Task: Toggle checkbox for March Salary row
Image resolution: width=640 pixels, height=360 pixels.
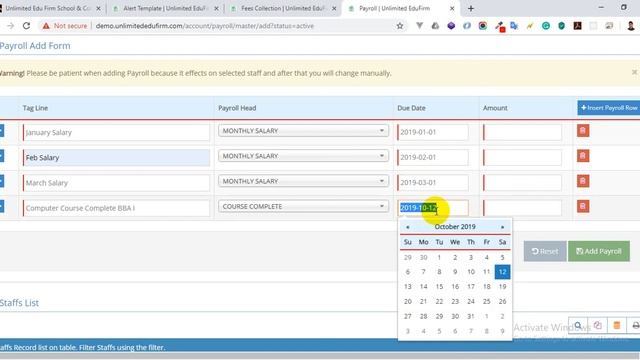Action: click(x=1, y=181)
